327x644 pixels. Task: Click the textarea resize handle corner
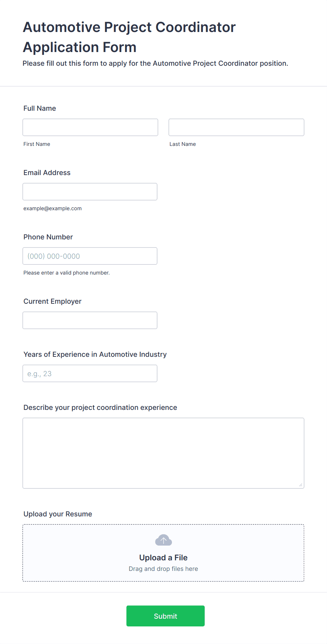(x=301, y=485)
